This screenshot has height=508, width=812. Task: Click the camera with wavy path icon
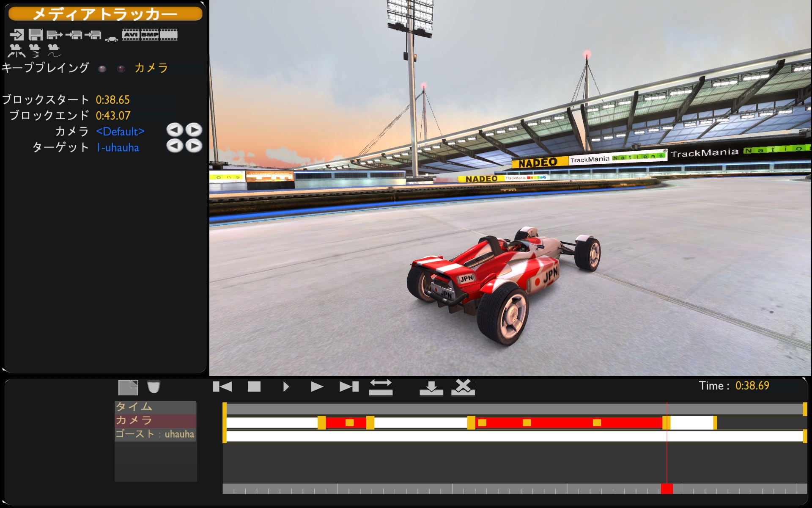pos(54,50)
